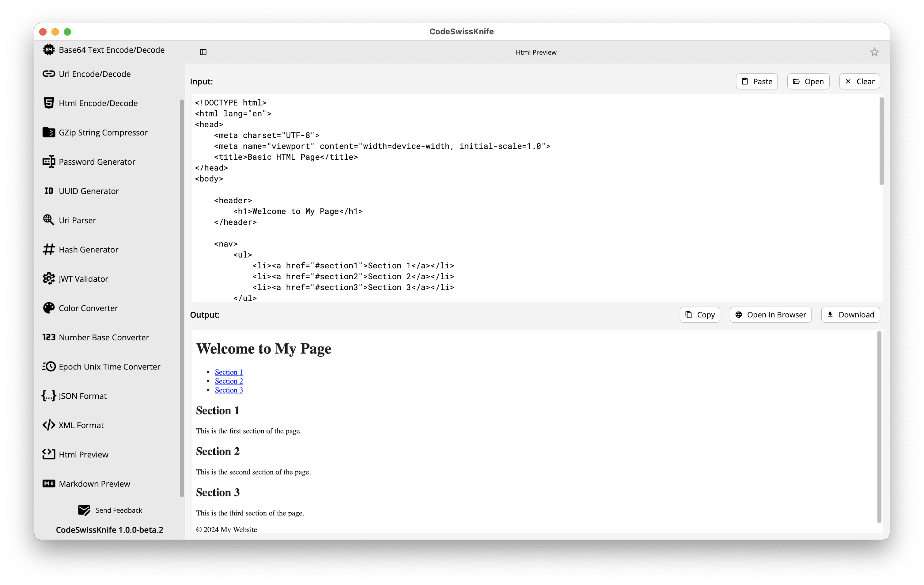
Task: Follow the Section 3 link in preview
Action: click(229, 390)
